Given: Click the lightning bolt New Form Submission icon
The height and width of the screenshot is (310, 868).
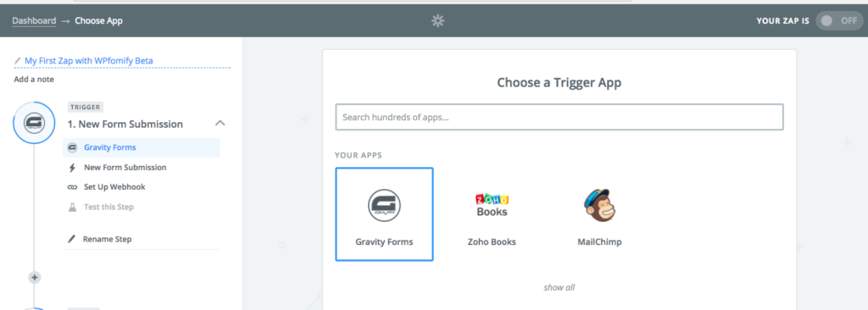Looking at the screenshot, I should (x=72, y=168).
